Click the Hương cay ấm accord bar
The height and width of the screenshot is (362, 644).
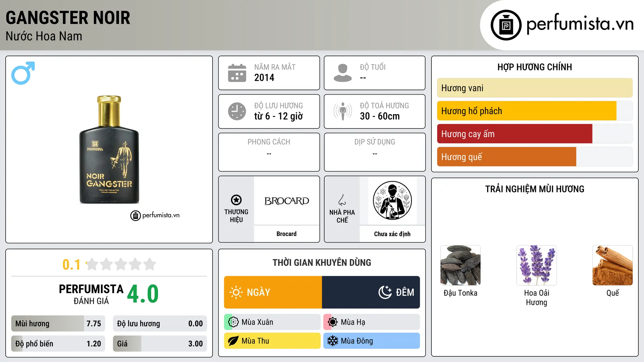[535, 134]
